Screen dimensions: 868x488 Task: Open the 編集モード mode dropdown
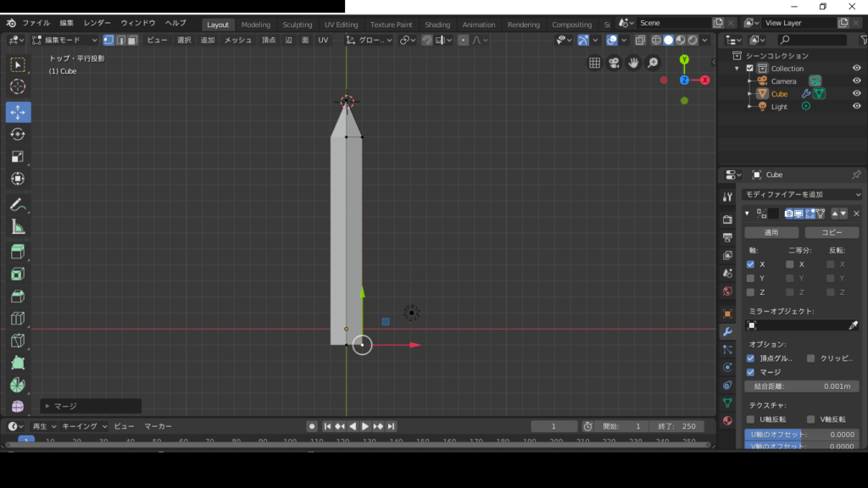pos(65,40)
